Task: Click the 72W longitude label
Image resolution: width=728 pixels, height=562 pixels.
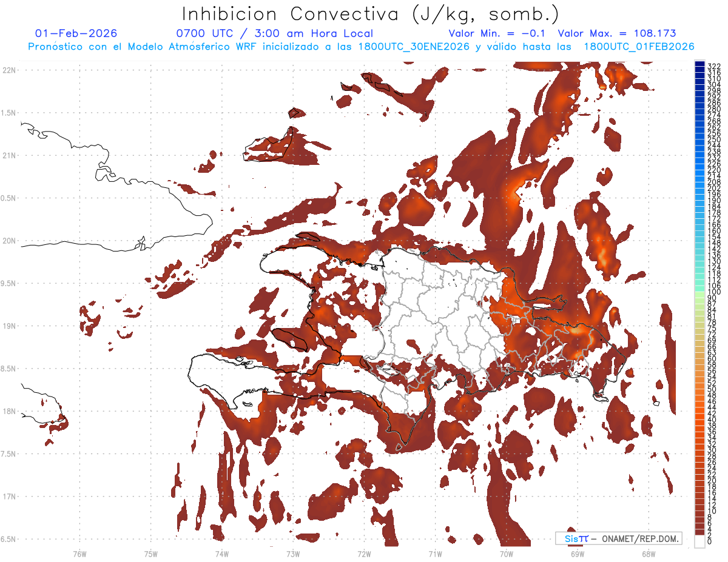Action: point(364,554)
